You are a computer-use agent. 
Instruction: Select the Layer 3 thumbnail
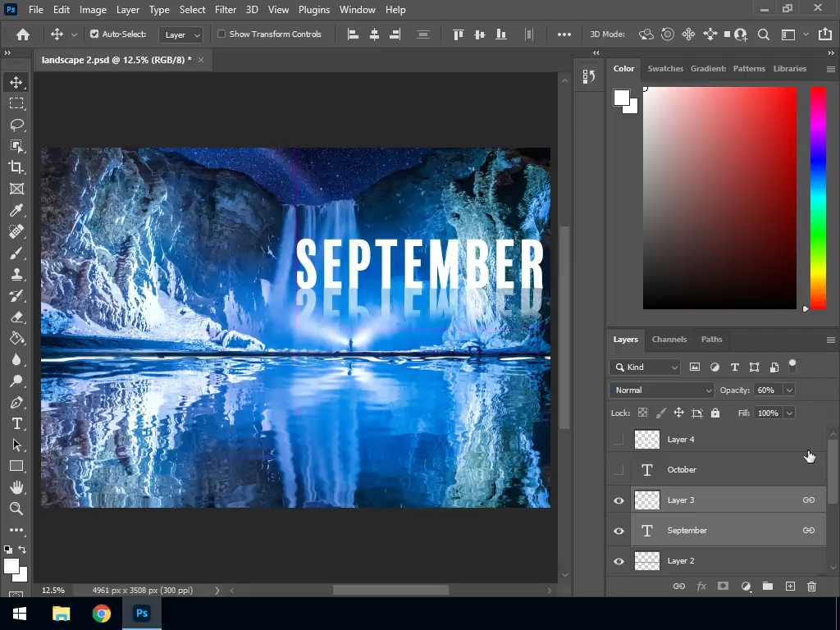pos(646,500)
